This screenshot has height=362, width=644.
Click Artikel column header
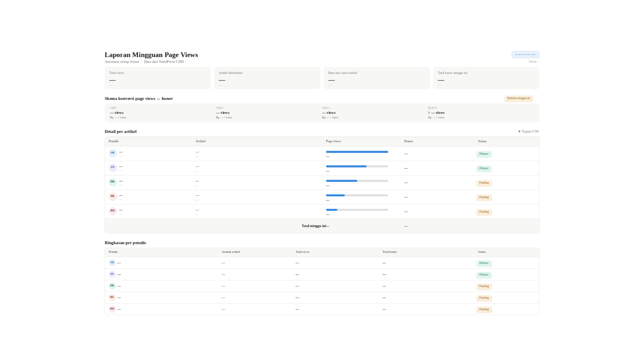click(201, 141)
